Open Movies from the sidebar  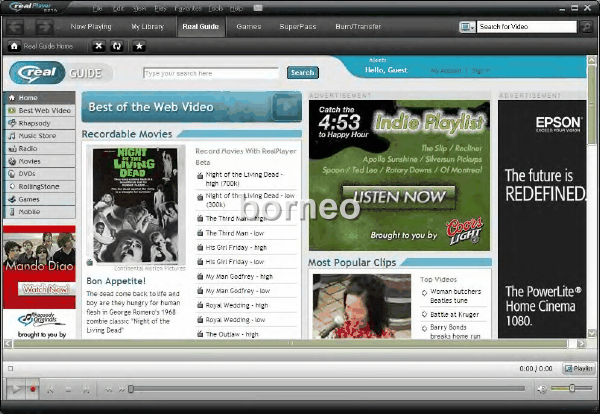click(x=40, y=161)
